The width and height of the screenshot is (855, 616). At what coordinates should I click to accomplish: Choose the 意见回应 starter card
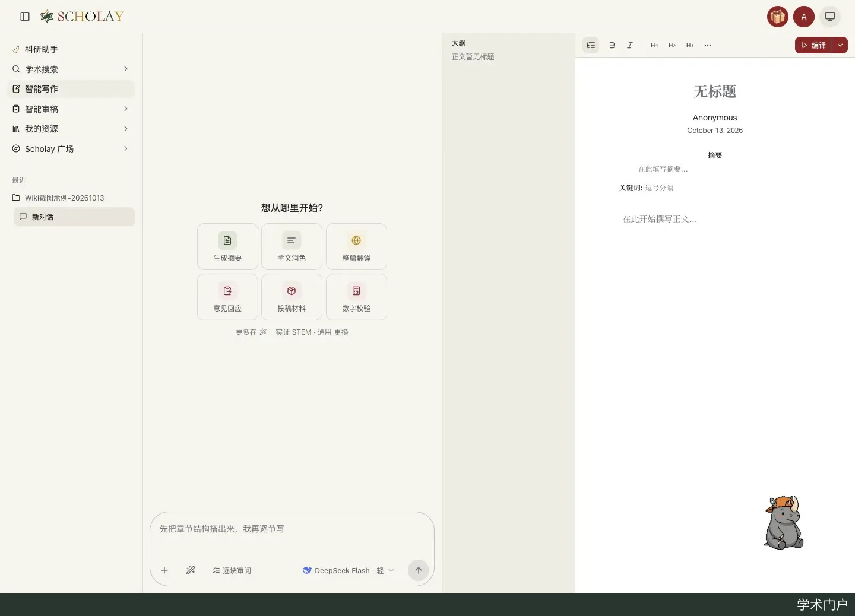[x=227, y=297]
